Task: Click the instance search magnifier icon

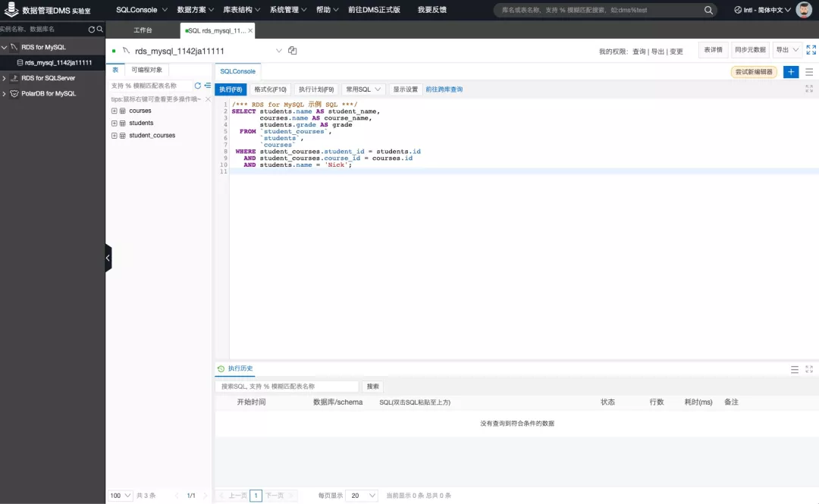Action: [x=100, y=30]
